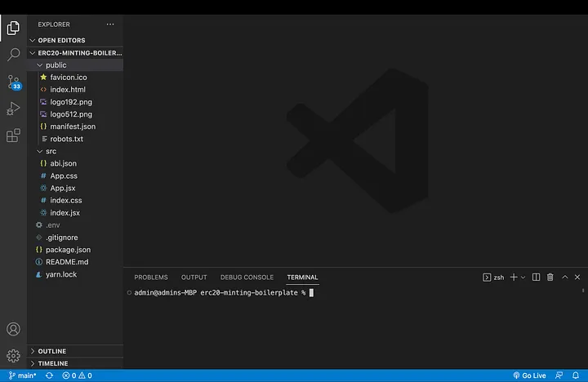
Task: Collapse the src folder
Action: coord(51,151)
